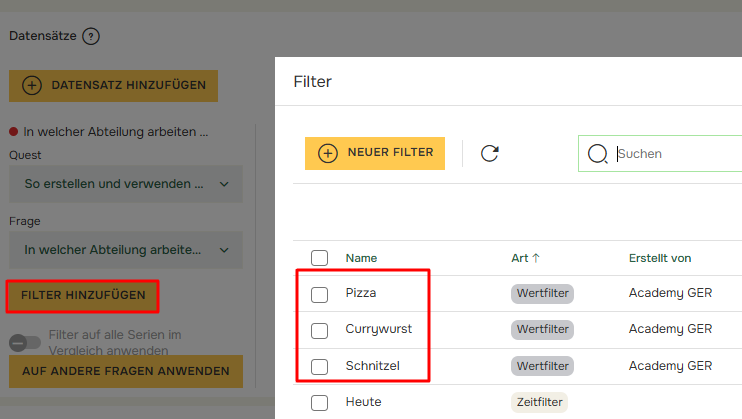This screenshot has height=419, width=742.
Task: Sort the table by the Name column
Action: [362, 258]
